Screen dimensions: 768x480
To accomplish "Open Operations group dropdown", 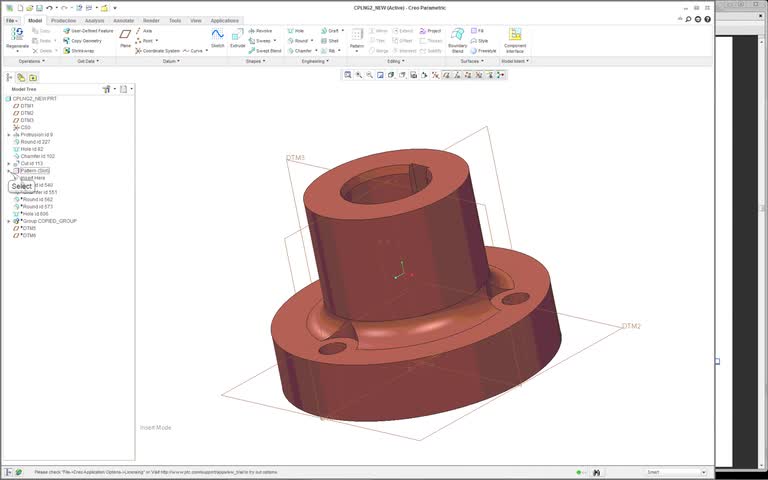I will 31,61.
